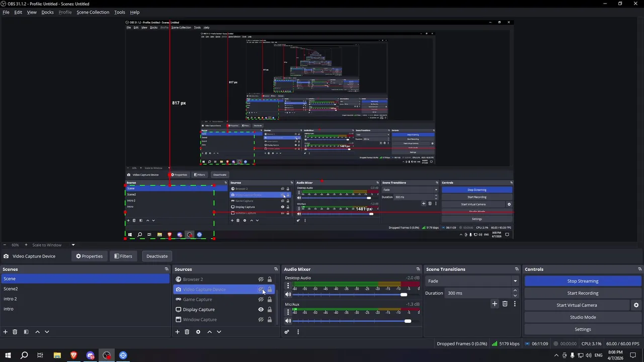Viewport: 644px width, 362px height.
Task: Open Desktop Audio three-dot options menu
Action: point(288,286)
